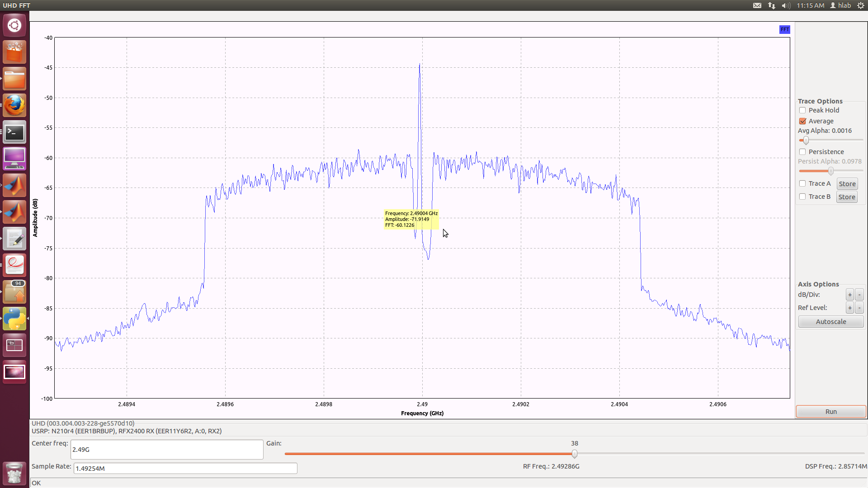Increase dB/Div with plus button
The height and width of the screenshot is (488, 868).
[849, 295]
